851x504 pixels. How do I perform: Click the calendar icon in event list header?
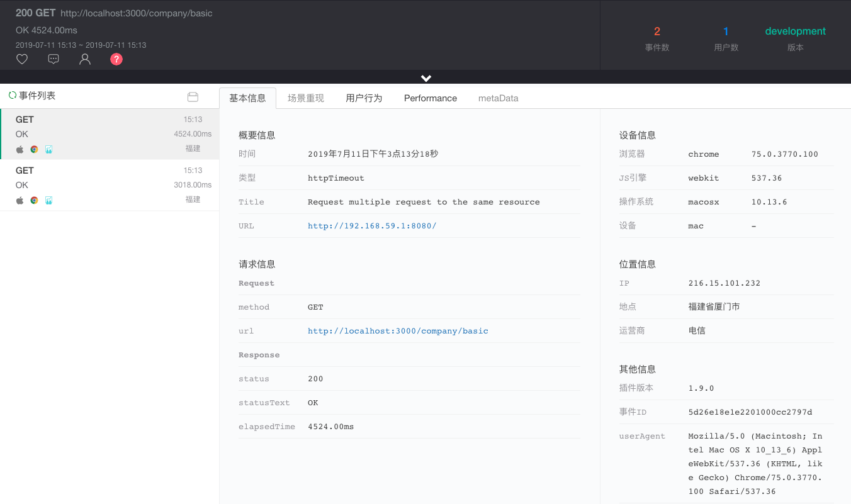coord(193,97)
